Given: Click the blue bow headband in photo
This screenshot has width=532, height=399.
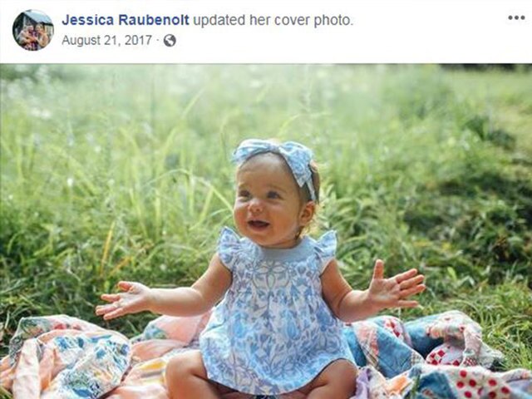Looking at the screenshot, I should point(275,160).
